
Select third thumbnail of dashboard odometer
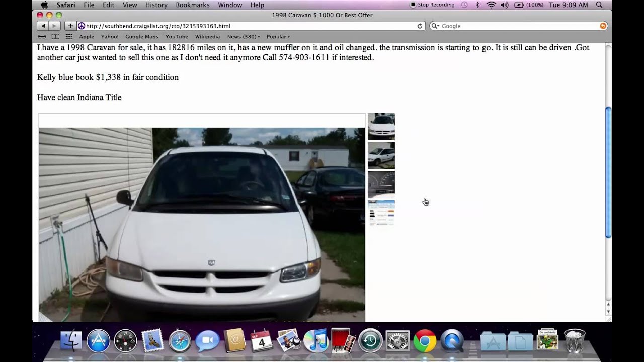[x=381, y=185]
